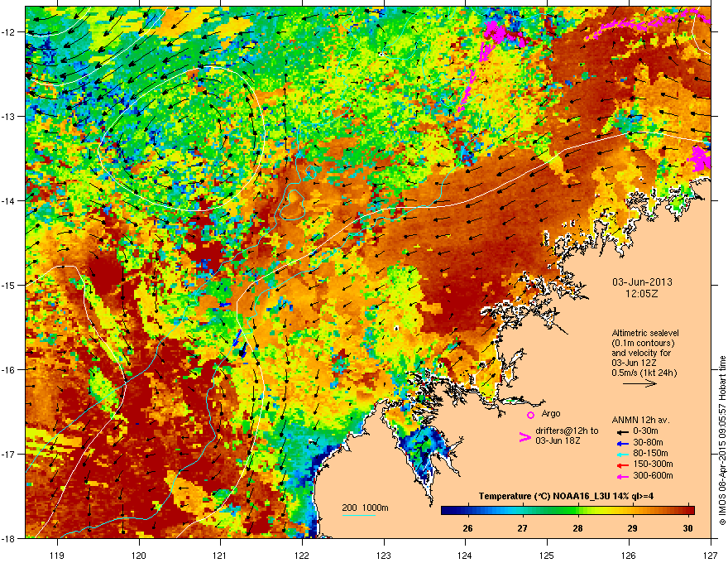728x563 pixels.
Task: Click latitude axis label "-13"
Action: (9, 116)
